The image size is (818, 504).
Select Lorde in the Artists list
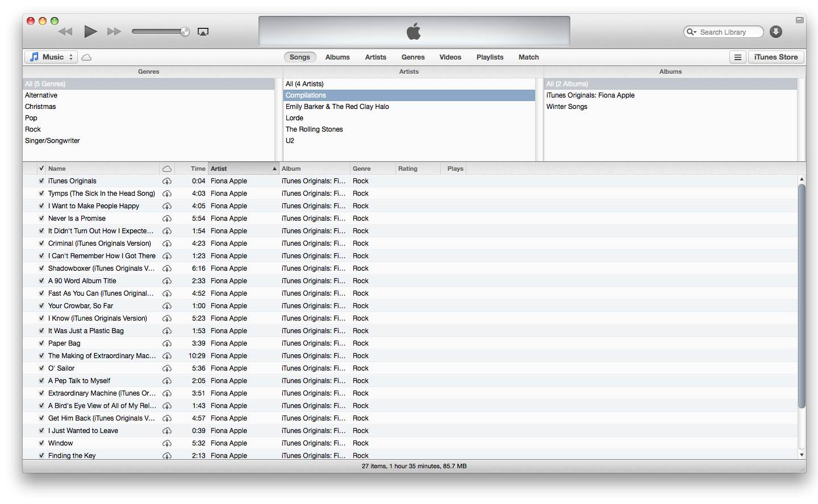pyautogui.click(x=409, y=118)
